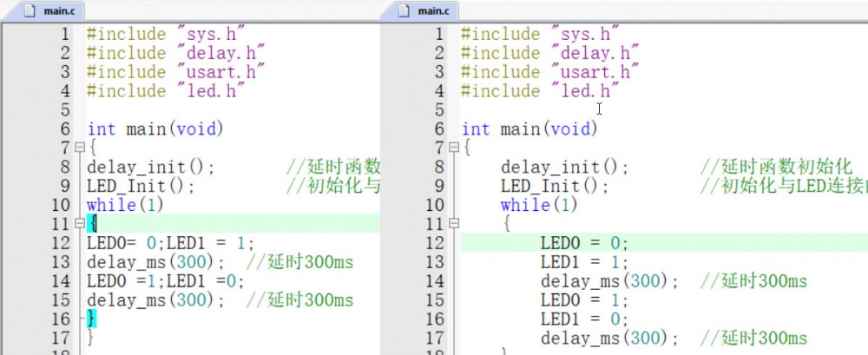Image resolution: width=868 pixels, height=355 pixels.
Task: Click comment '//延时函数初始化' in right editor
Action: pyautogui.click(x=776, y=167)
